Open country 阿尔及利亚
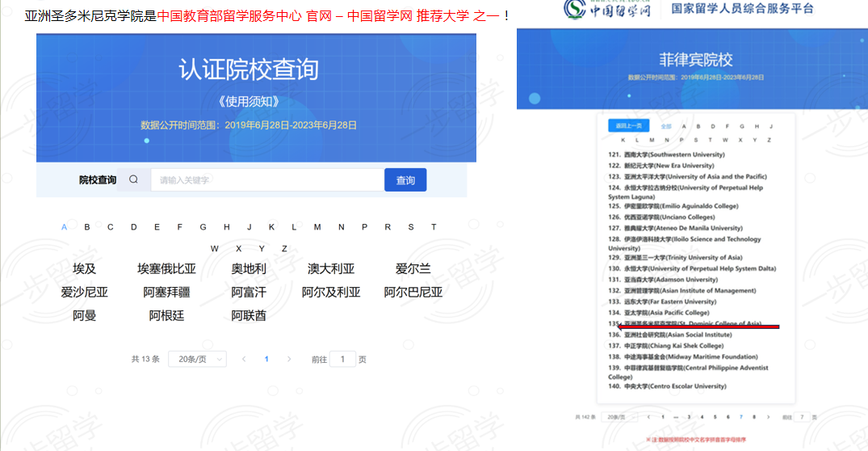 click(331, 292)
